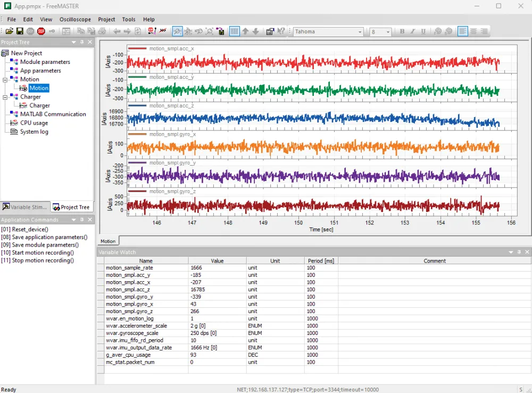
Task: Click the context help cursor icon
Action: click(281, 31)
